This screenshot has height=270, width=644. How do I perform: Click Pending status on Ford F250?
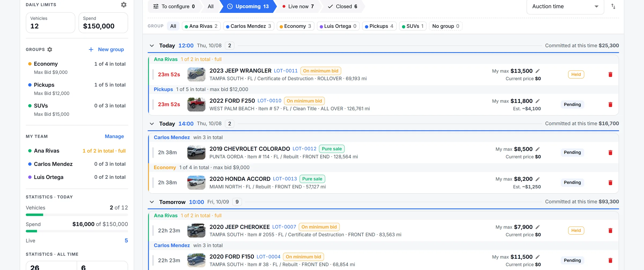[572, 104]
